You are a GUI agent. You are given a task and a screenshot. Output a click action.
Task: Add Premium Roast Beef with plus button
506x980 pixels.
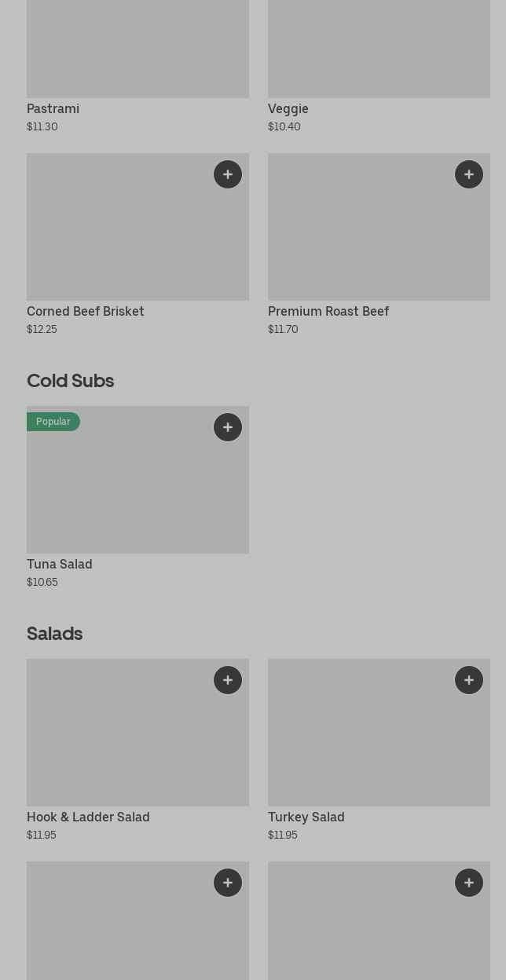(469, 174)
